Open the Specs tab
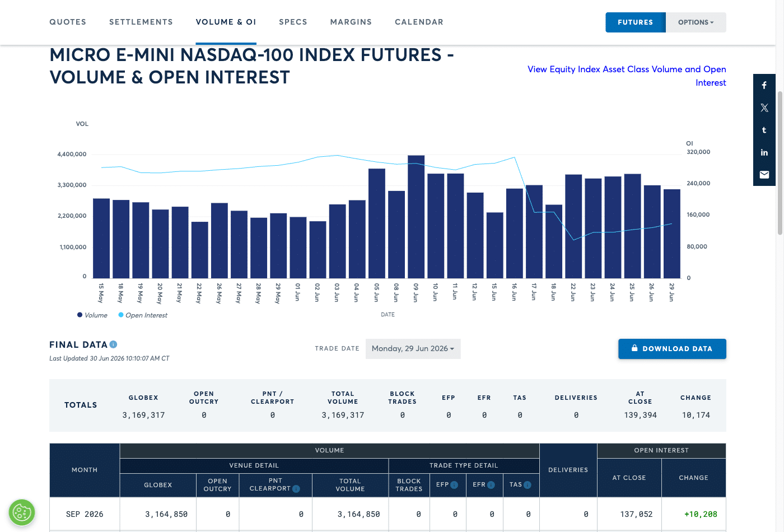 293,22
